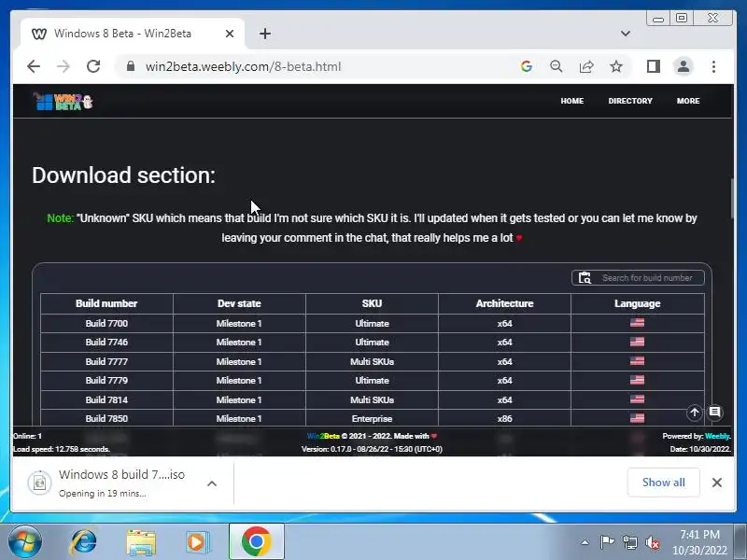Open the HOME nav item
This screenshot has width=747, height=560.
571,101
